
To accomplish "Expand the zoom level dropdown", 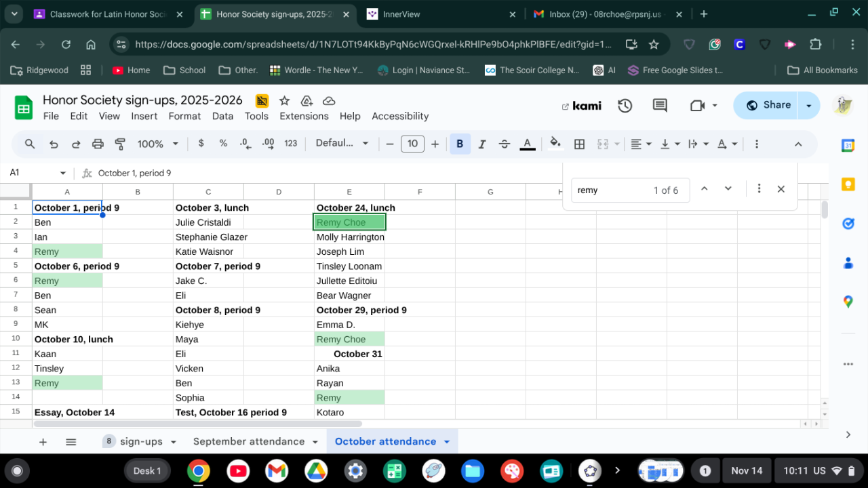I will 158,144.
